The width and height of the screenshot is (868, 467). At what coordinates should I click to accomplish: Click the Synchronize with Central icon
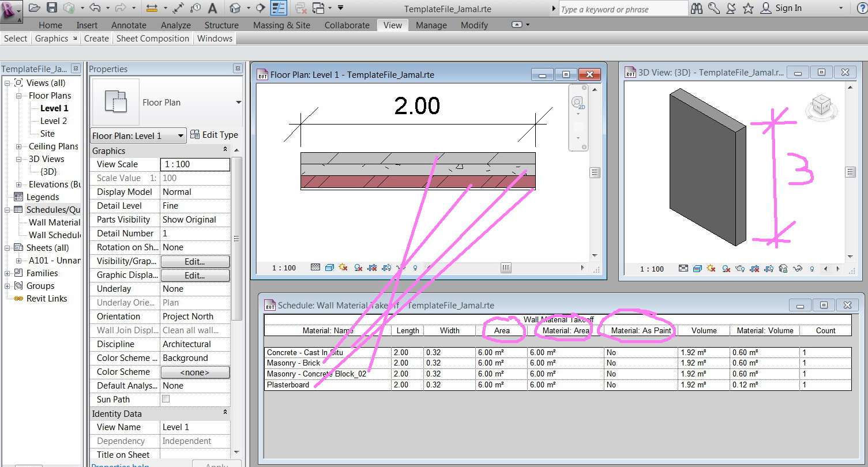click(69, 8)
